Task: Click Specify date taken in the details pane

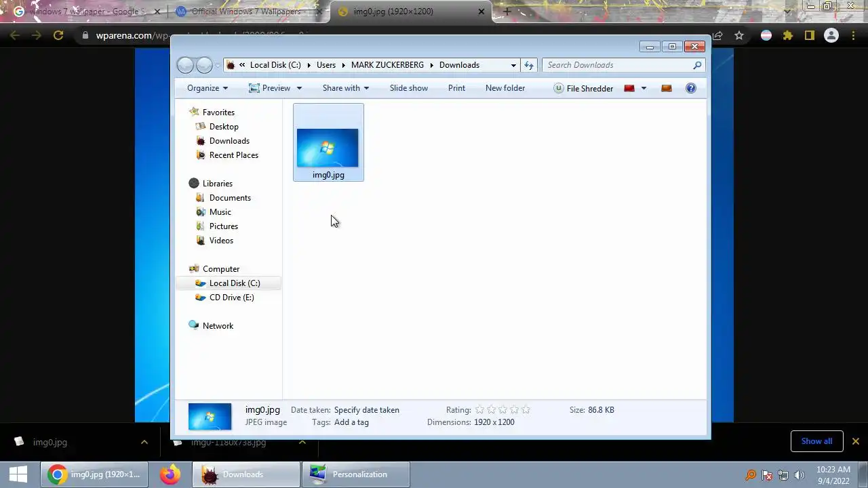Action: click(367, 410)
